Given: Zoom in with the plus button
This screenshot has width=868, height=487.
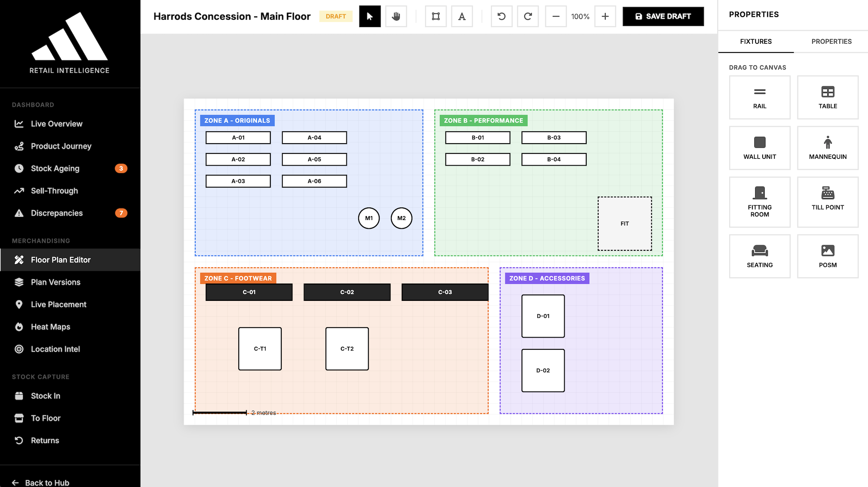Looking at the screenshot, I should coord(605,16).
